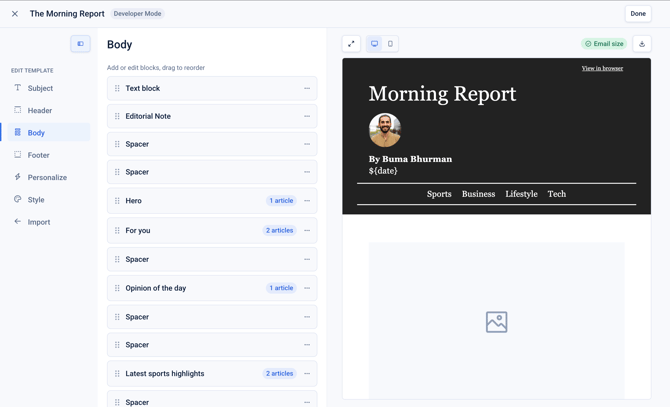The image size is (670, 407).
Task: Switch to desktop preview
Action: pos(374,44)
